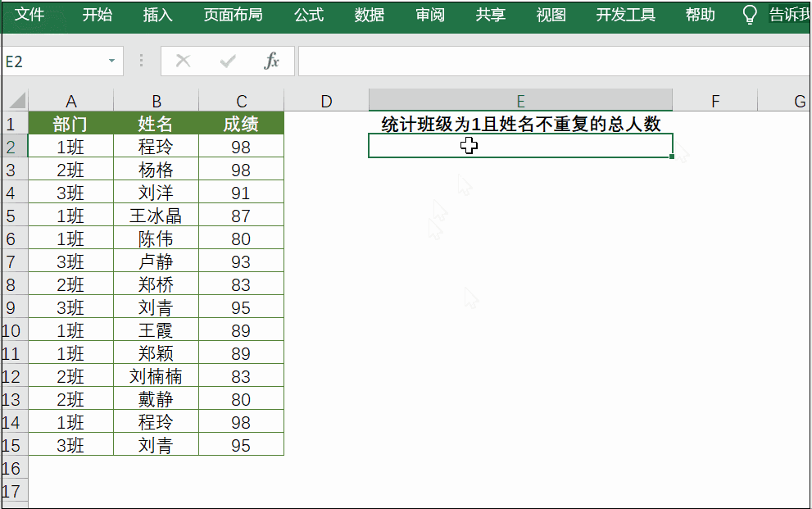Open the 公式 ribbon tab
This screenshot has height=509, width=812.
[309, 15]
